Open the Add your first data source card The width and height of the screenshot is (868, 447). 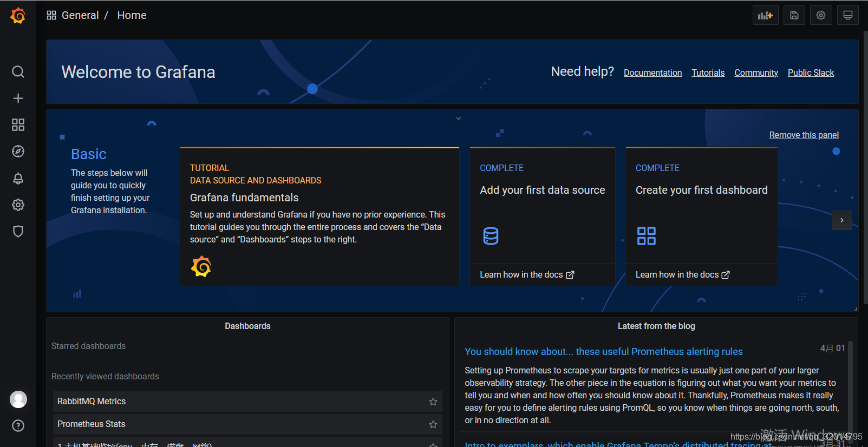[543, 216]
